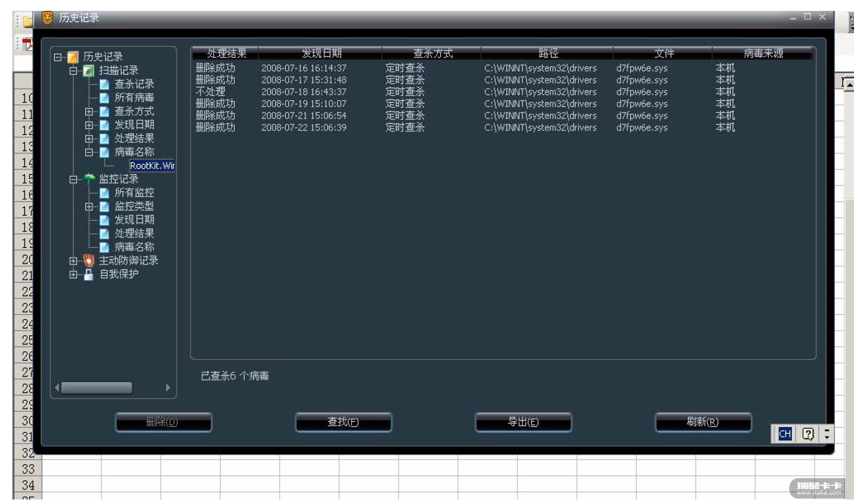Expand the 查杀方式 node
Image resolution: width=854 pixels, height=504 pixels.
click(89, 111)
